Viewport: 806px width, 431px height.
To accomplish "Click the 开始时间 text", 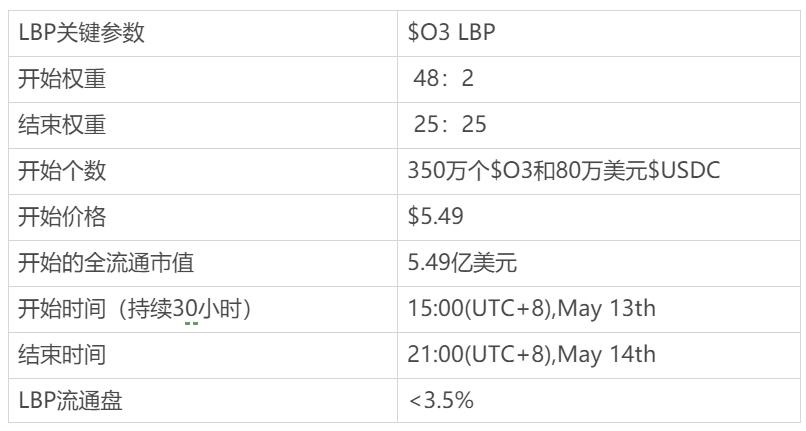I will 62,309.
